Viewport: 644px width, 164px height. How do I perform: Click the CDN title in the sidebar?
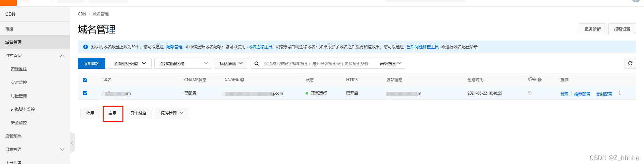[x=10, y=14]
